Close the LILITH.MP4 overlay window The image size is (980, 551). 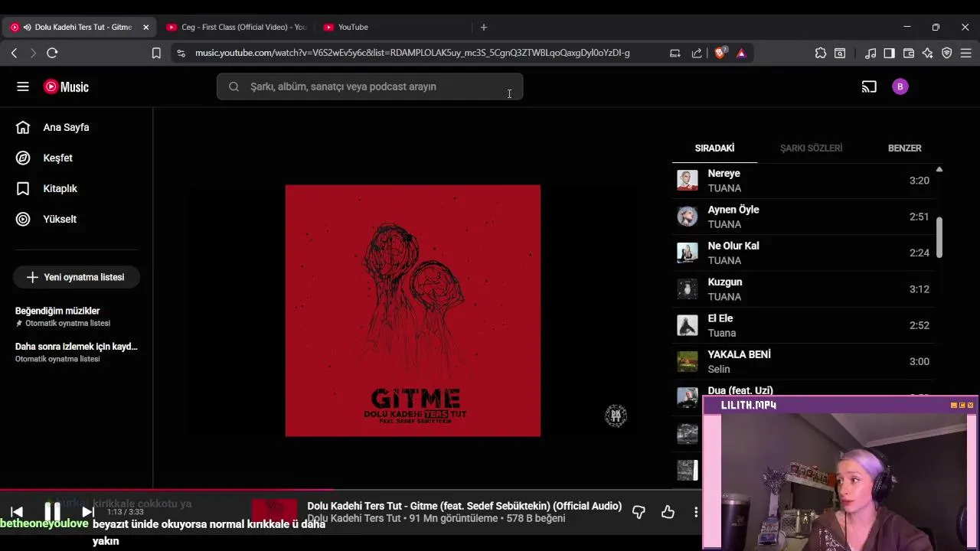click(x=971, y=405)
